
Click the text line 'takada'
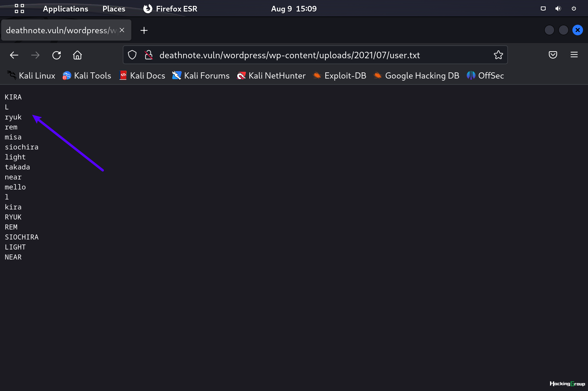tap(17, 167)
